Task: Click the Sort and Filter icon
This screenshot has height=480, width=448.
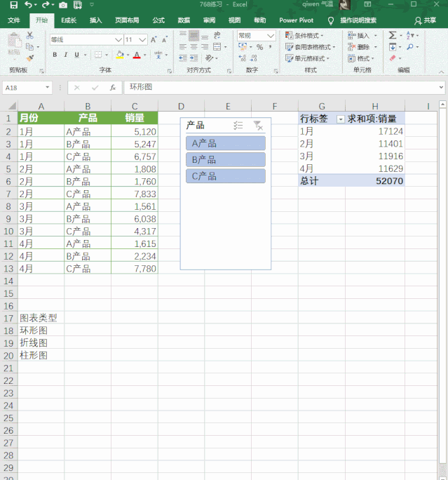Action: (x=409, y=35)
